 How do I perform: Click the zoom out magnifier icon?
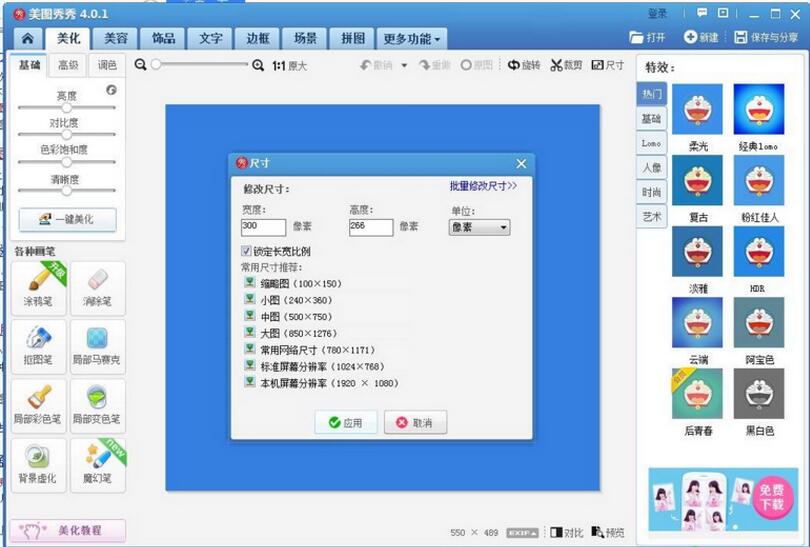coord(140,65)
